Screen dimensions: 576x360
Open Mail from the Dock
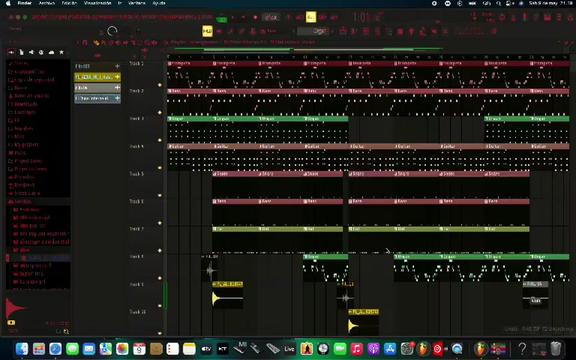pos(89,349)
